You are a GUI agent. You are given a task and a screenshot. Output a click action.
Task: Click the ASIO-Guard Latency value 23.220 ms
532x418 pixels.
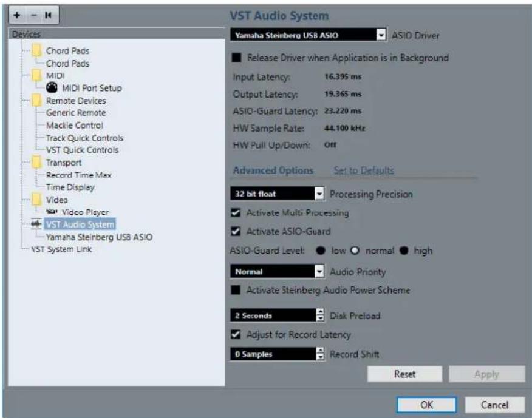point(343,111)
